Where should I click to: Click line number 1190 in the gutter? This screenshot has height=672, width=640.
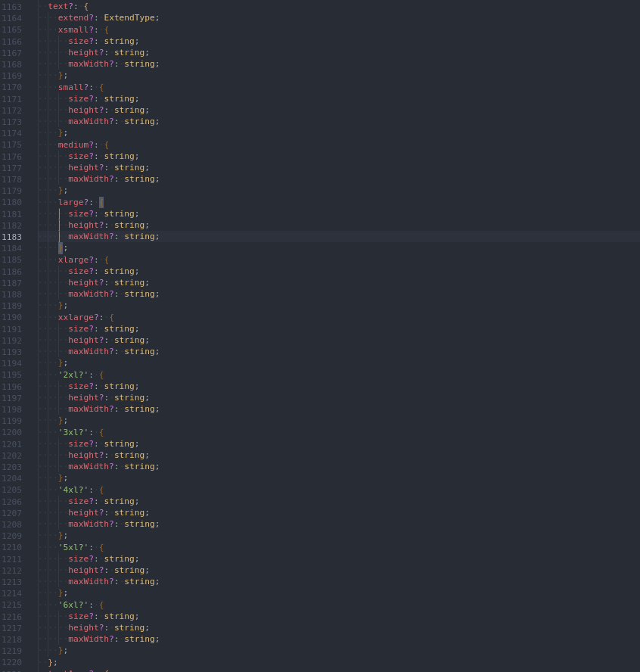[x=11, y=318]
